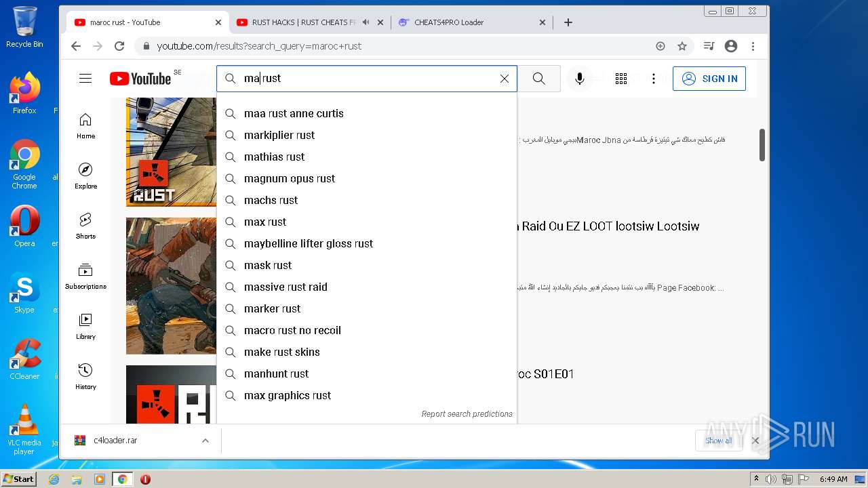Select suggestion 'massive rust raid'

[x=367, y=287]
